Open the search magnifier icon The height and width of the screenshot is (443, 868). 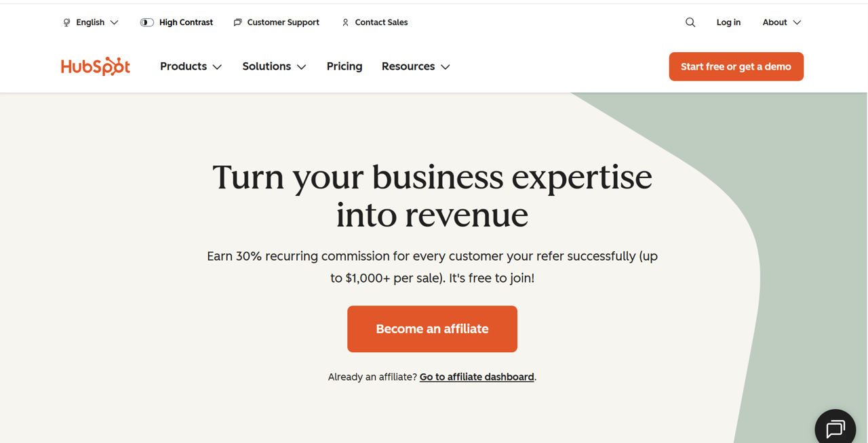[x=690, y=22]
